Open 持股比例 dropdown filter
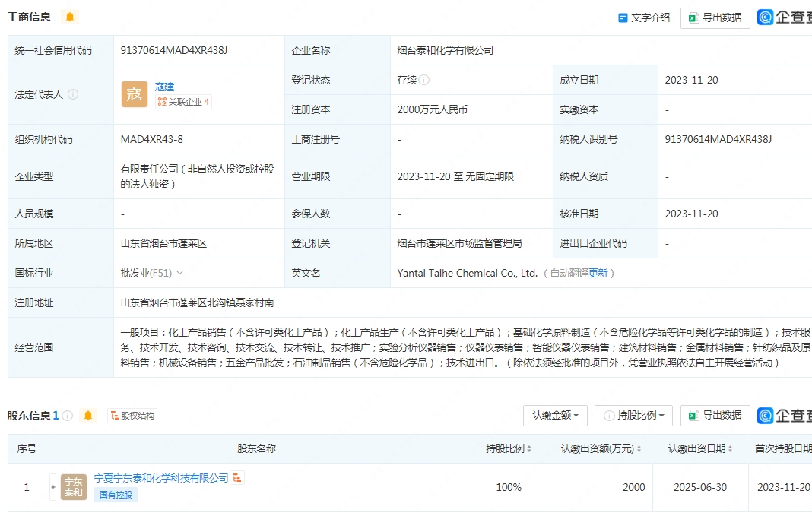 (634, 415)
